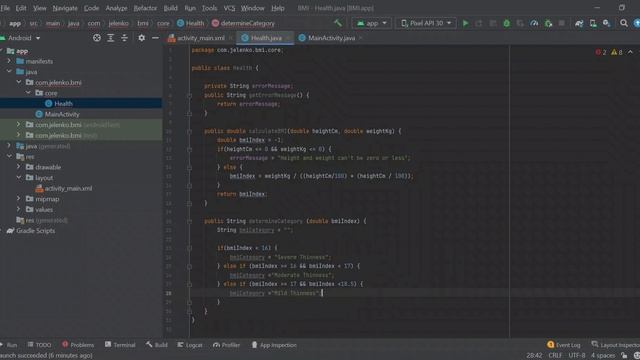Open Problems tool window

click(78, 345)
